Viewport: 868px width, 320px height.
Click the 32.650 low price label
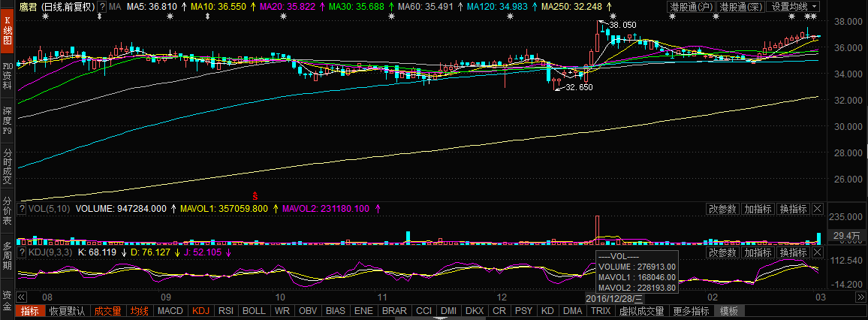[x=579, y=87]
